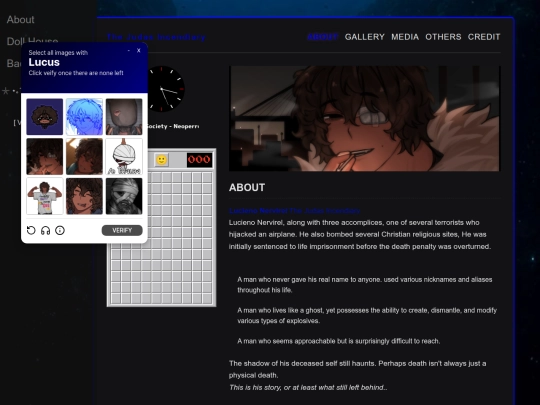
Task: Click the banner artwork of smoking man
Action: (364, 118)
